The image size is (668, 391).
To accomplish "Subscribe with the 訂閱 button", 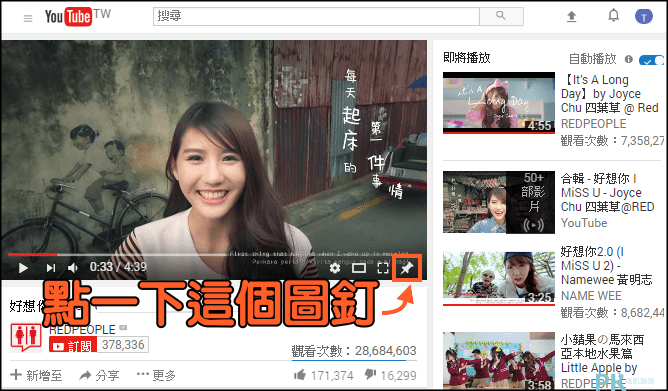I will pyautogui.click(x=73, y=345).
